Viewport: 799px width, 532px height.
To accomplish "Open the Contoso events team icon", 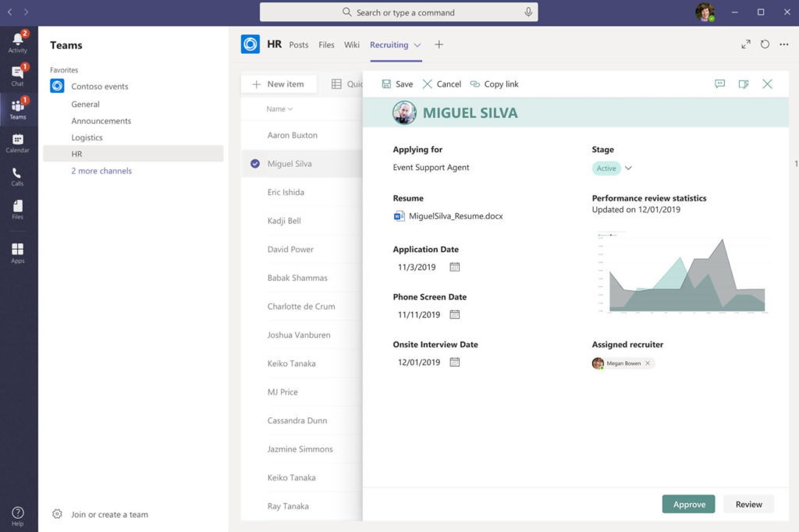I will click(x=57, y=86).
